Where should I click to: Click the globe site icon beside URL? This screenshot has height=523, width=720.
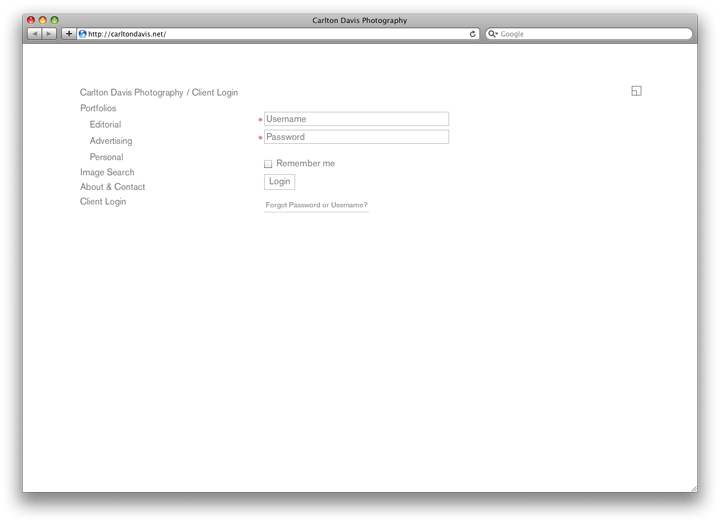[x=83, y=34]
